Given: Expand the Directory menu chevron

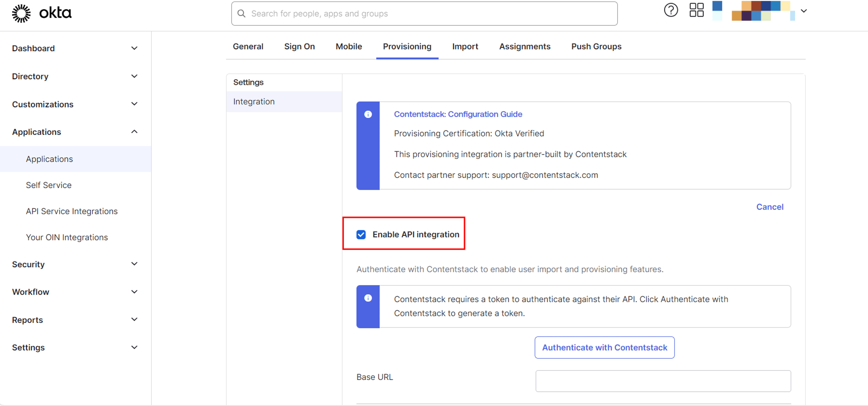Looking at the screenshot, I should (x=134, y=76).
